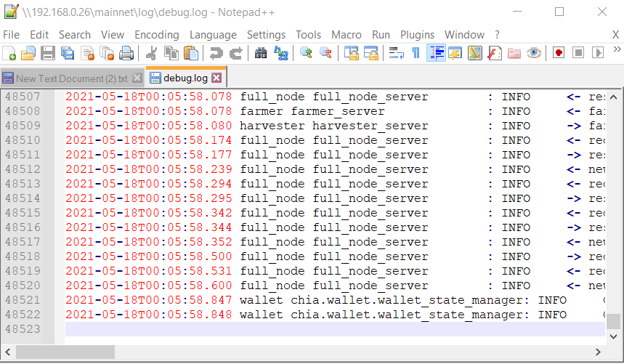The image size is (624, 364).
Task: Save the current file with floppy icon
Action: coord(48,52)
